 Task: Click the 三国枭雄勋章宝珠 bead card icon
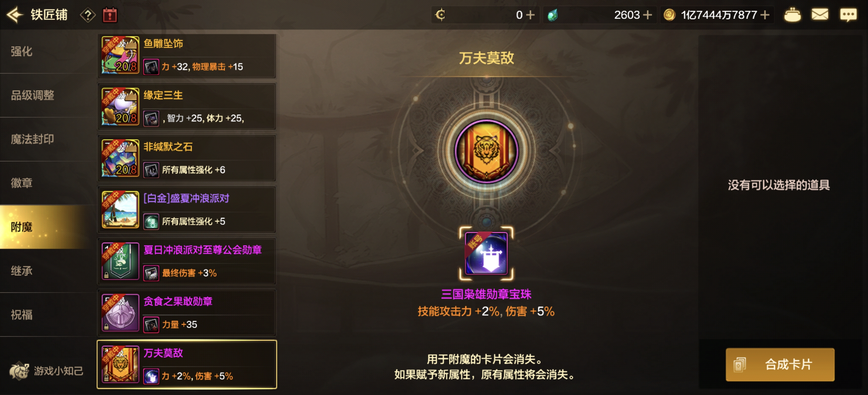tap(486, 253)
